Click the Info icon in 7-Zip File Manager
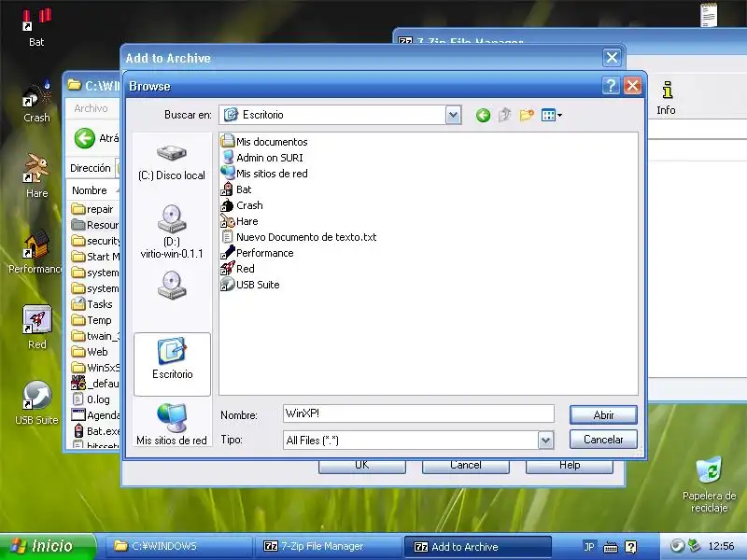Viewport: 747px width, 560px height. tap(667, 98)
